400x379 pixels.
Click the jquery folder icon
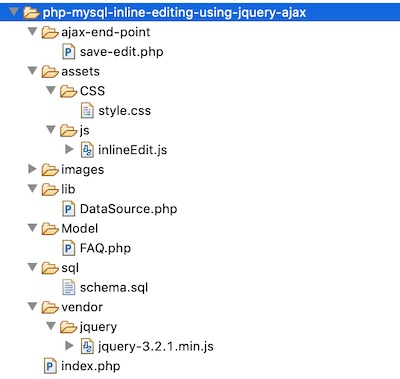pos(68,327)
